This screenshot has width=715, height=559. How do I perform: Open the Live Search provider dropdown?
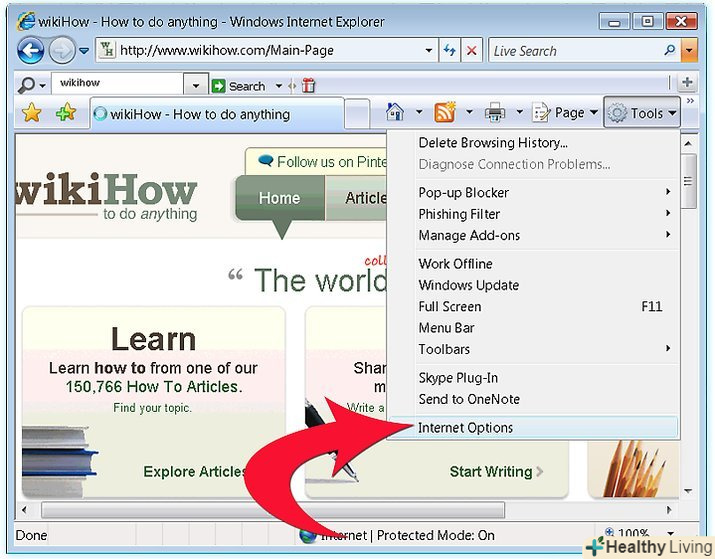[689, 50]
